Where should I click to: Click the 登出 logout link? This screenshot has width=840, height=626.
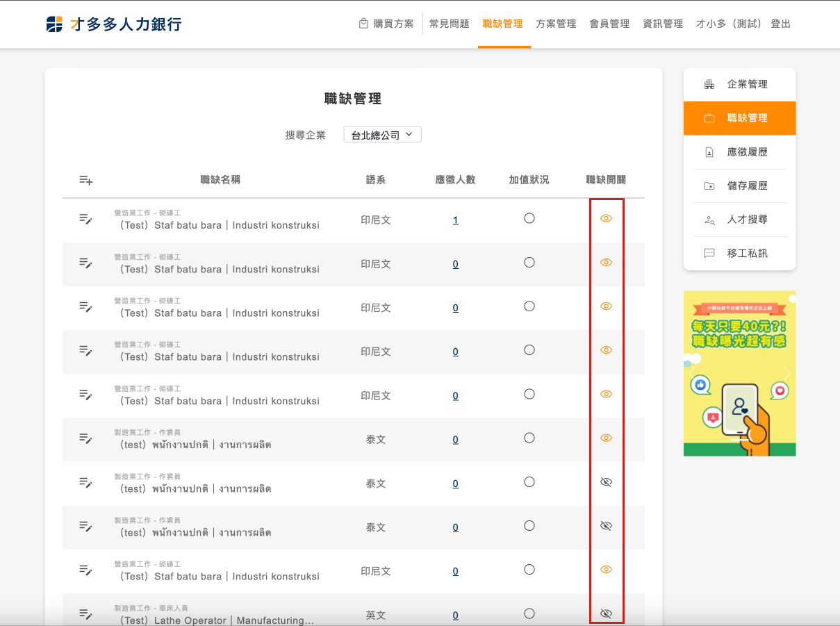pyautogui.click(x=780, y=24)
